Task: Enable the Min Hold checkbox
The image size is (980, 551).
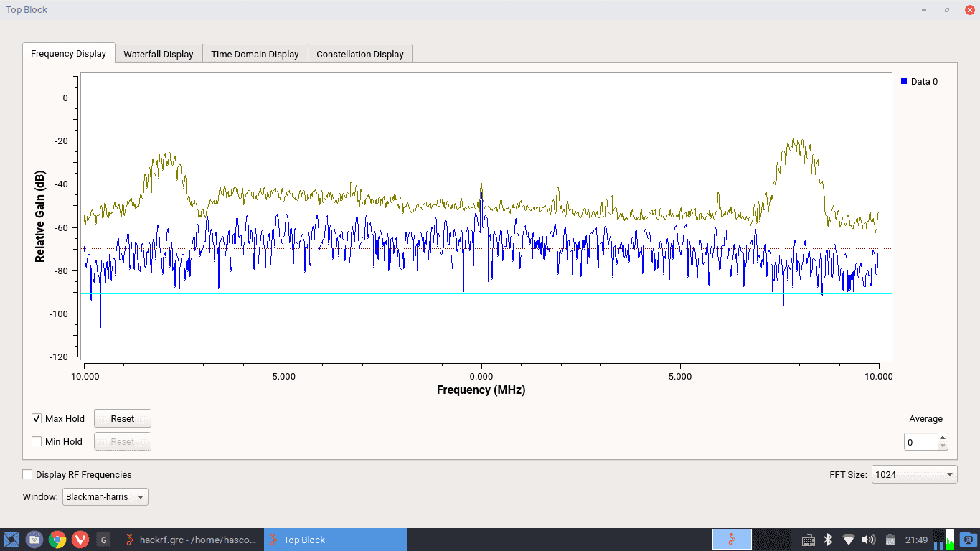Action: coord(37,442)
